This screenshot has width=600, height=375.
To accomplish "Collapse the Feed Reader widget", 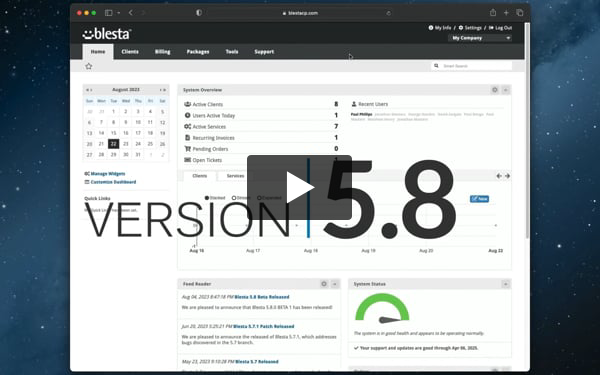I will coord(335,284).
